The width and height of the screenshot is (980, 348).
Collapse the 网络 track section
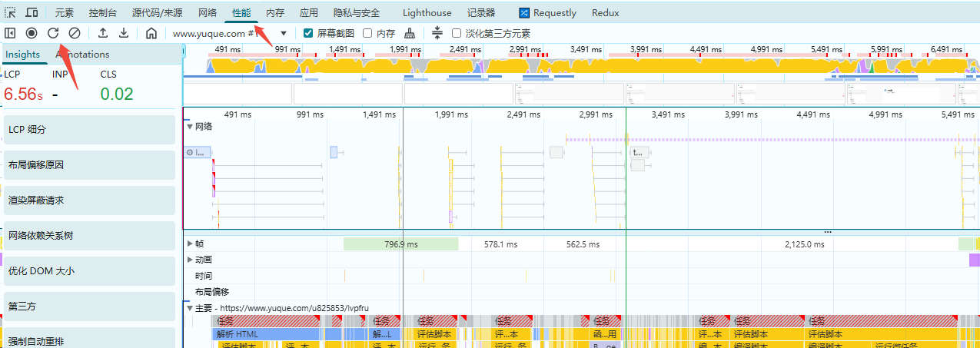point(191,127)
